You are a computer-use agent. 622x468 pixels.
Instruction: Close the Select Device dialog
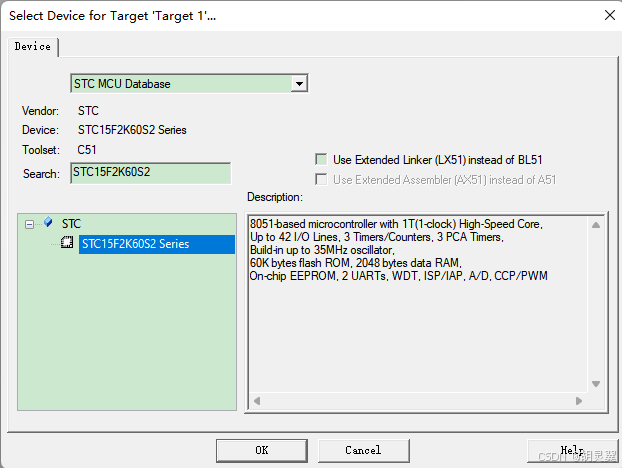(x=610, y=15)
